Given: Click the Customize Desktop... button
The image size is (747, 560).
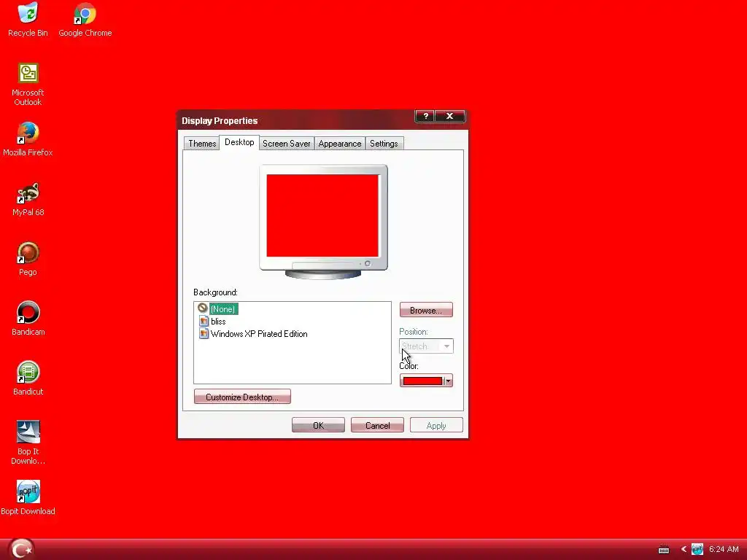Looking at the screenshot, I should (242, 397).
